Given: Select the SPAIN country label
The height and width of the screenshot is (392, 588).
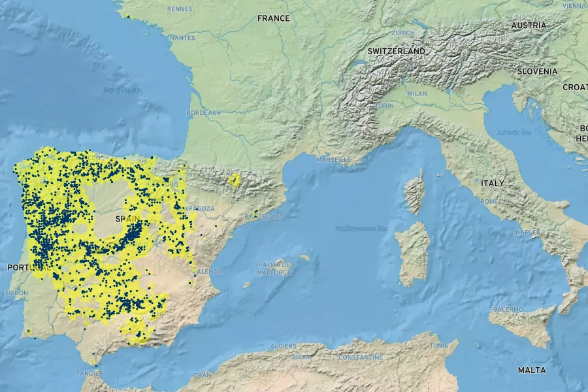Looking at the screenshot, I should click(127, 218).
